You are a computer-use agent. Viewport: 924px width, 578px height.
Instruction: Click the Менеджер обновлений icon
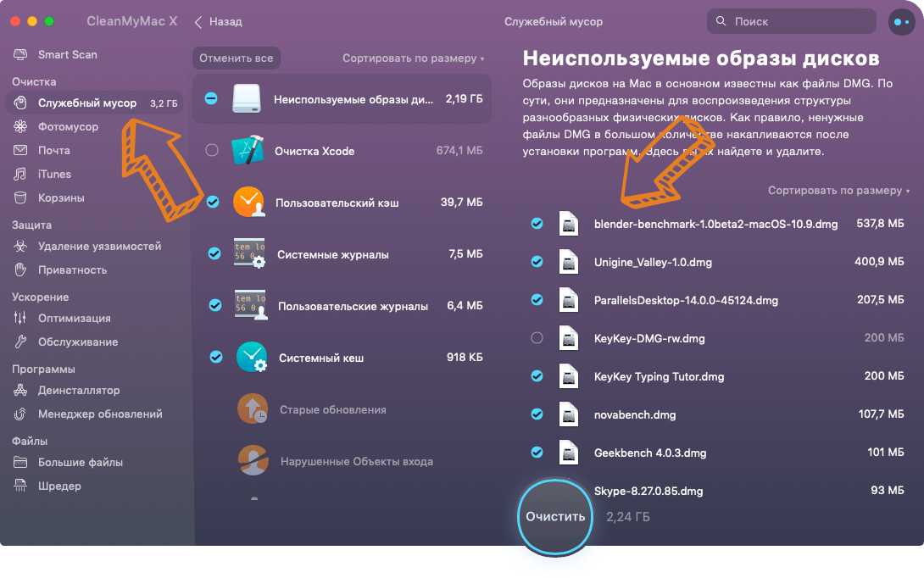coord(20,414)
